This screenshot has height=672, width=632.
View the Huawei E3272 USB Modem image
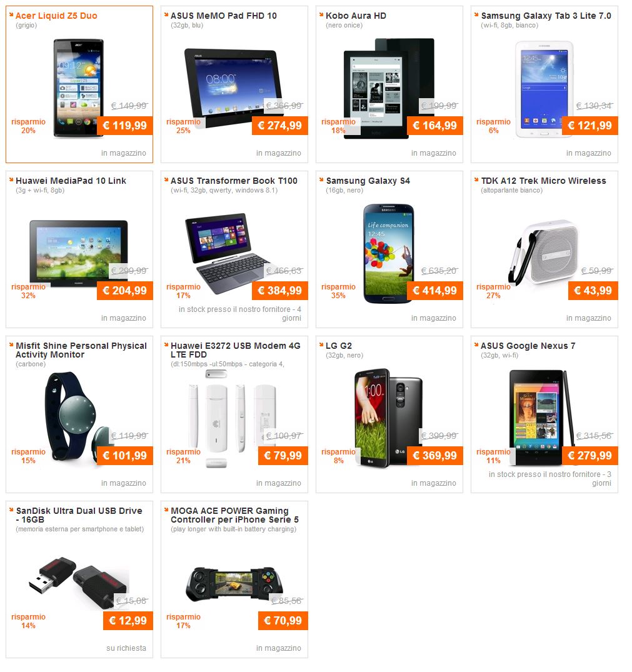coord(234,418)
